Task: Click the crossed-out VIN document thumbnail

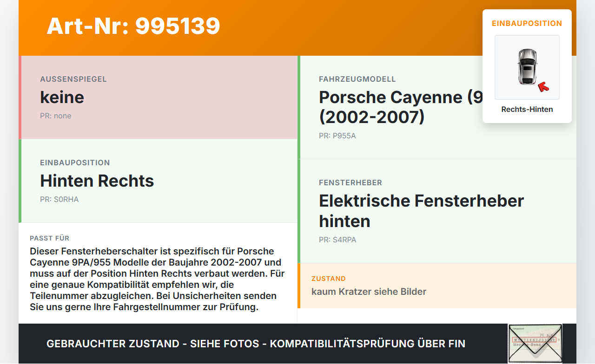Action: 535,344
